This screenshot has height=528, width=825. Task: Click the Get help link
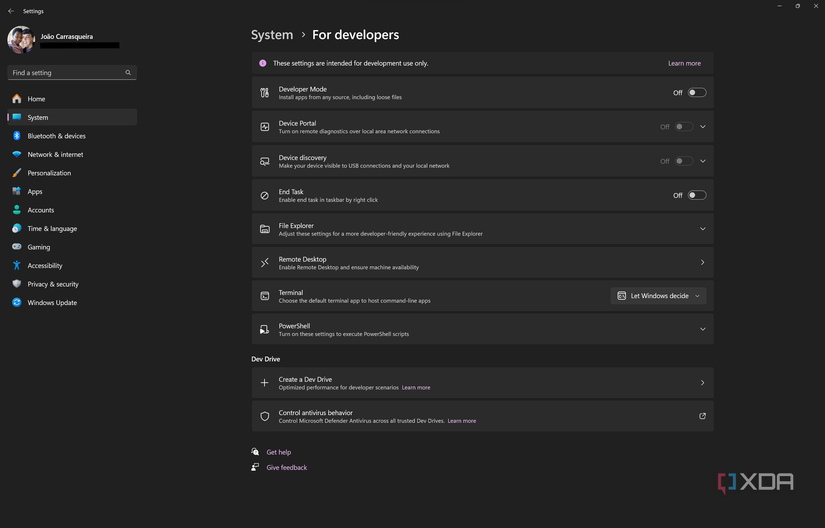pos(278,452)
